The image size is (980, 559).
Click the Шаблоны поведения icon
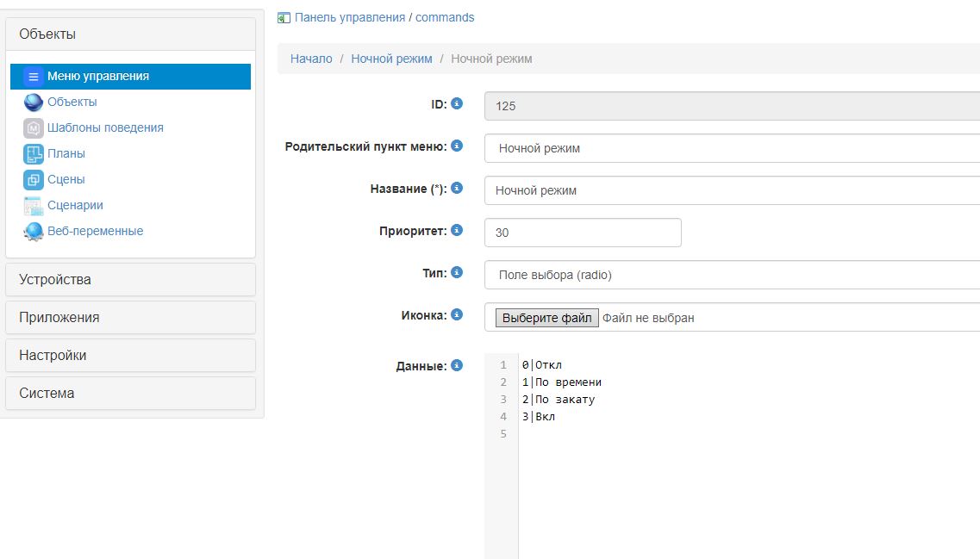(x=34, y=128)
